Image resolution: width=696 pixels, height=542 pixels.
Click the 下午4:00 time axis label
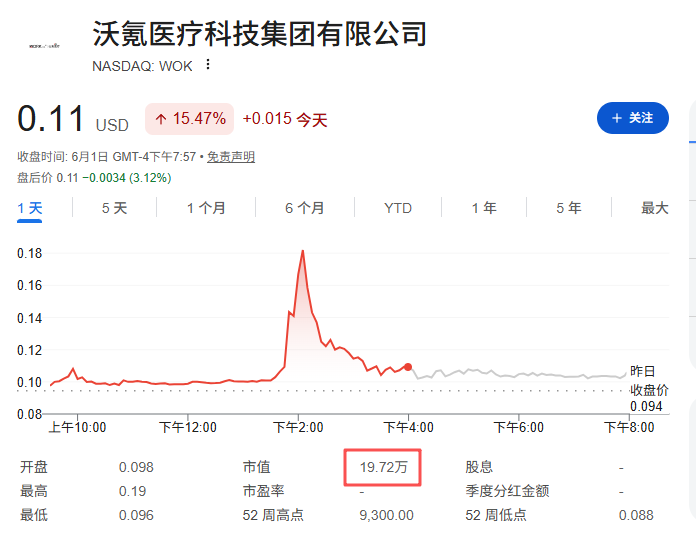coord(408,427)
